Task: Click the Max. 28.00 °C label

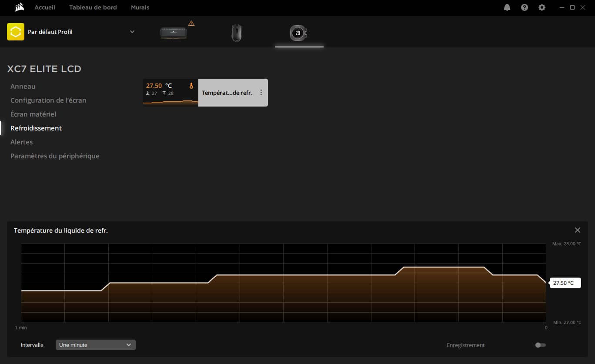Action: (566, 244)
